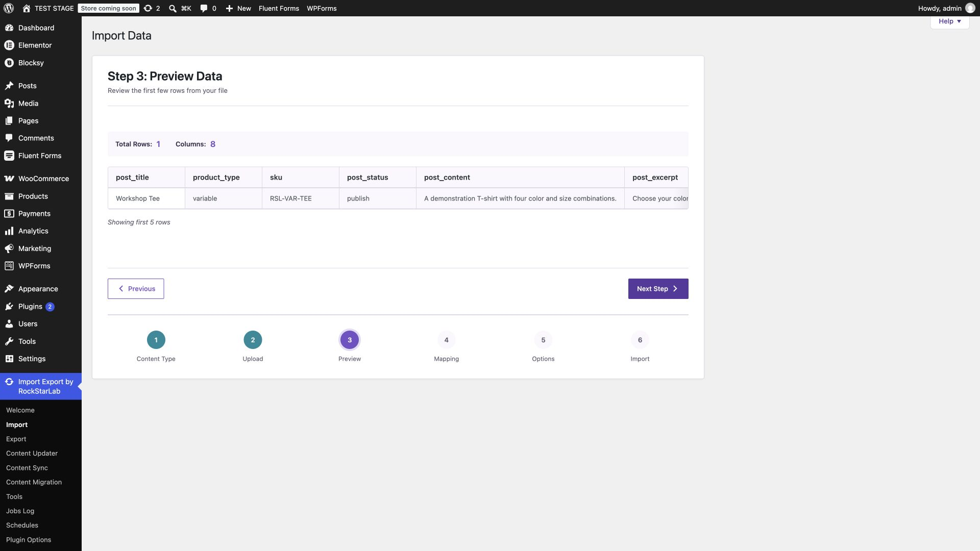Click the Workshop Tee cell
The image size is (980, 551).
coord(146,198)
